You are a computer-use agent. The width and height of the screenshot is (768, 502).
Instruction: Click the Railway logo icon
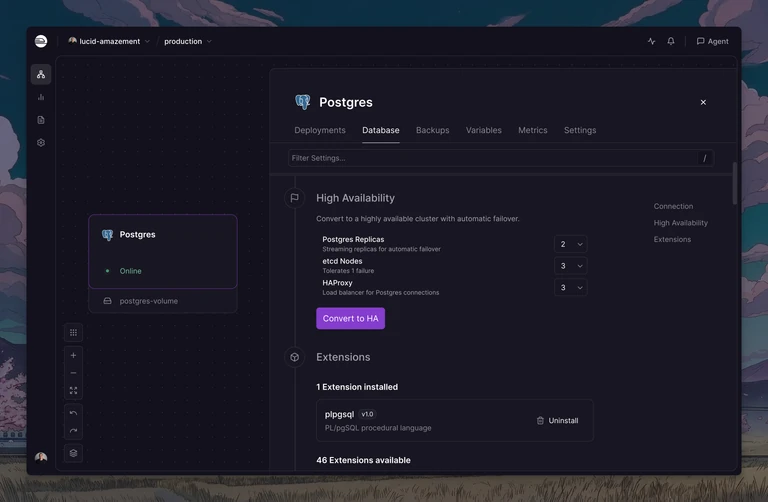click(41, 41)
